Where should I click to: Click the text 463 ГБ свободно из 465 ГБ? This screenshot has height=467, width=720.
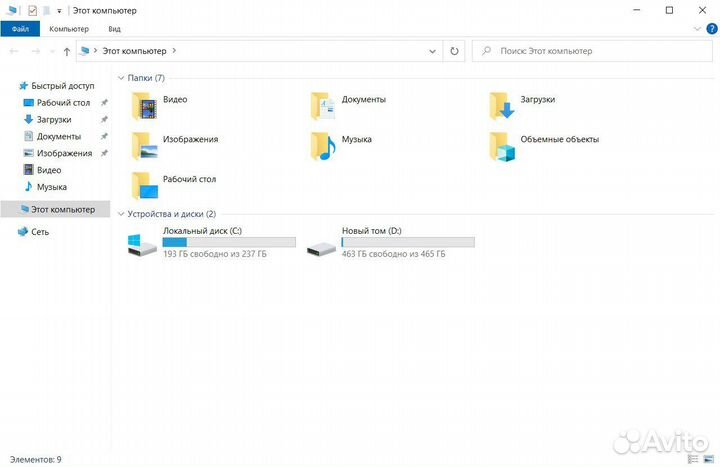click(x=394, y=254)
